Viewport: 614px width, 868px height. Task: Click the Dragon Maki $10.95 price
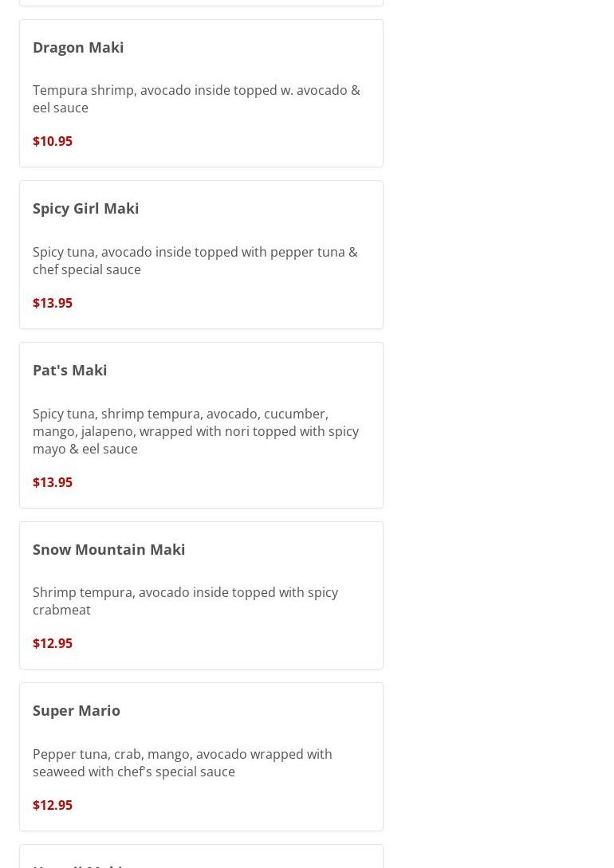pyautogui.click(x=53, y=141)
